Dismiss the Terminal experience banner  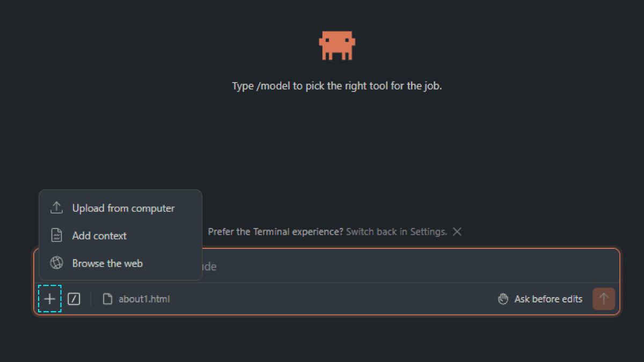[457, 232]
